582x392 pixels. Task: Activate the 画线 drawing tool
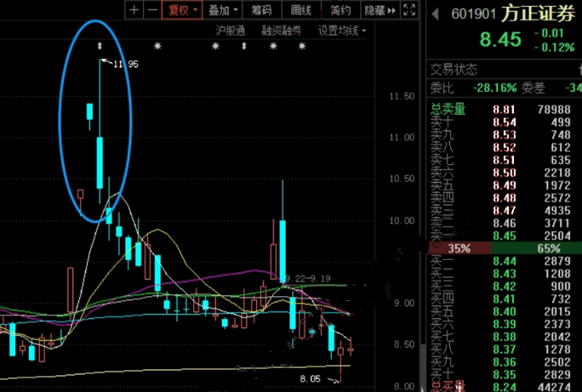301,10
